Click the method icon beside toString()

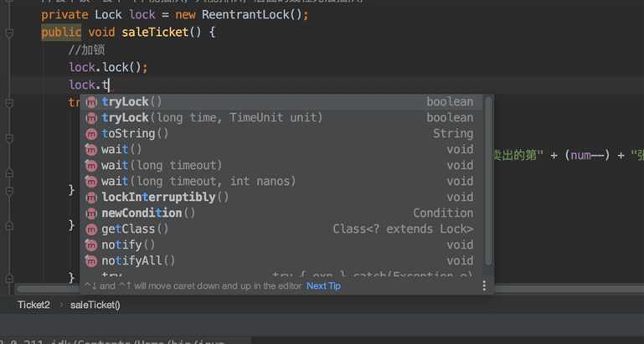point(92,134)
